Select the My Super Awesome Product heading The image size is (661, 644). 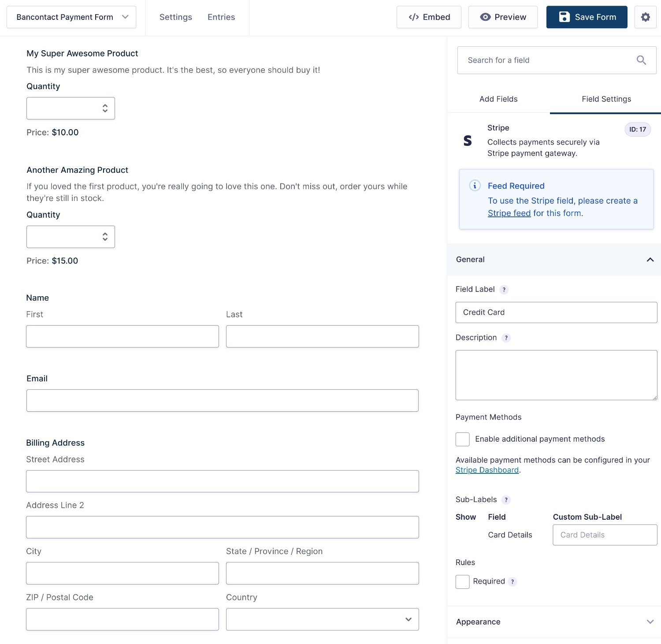[82, 53]
